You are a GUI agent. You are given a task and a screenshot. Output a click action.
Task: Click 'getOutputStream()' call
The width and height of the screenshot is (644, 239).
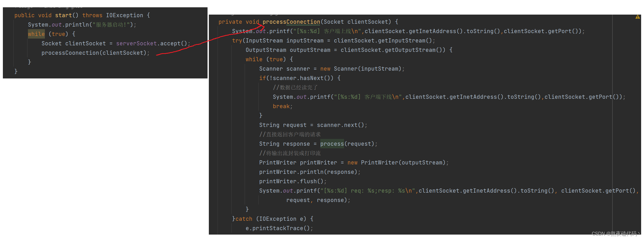tap(415, 50)
